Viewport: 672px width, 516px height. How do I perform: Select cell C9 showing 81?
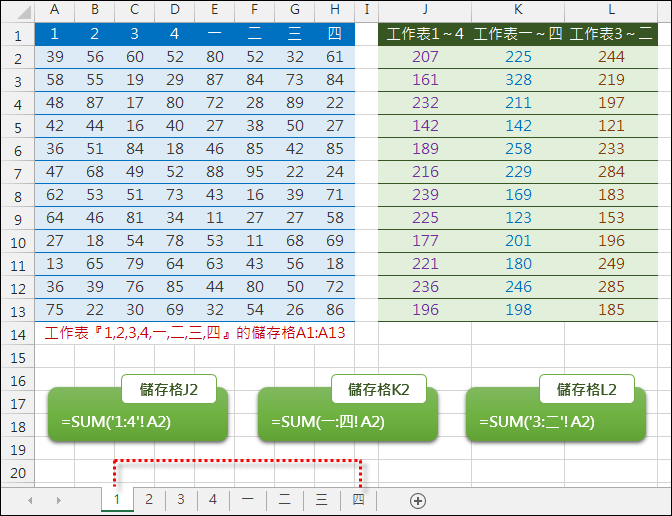(x=135, y=218)
